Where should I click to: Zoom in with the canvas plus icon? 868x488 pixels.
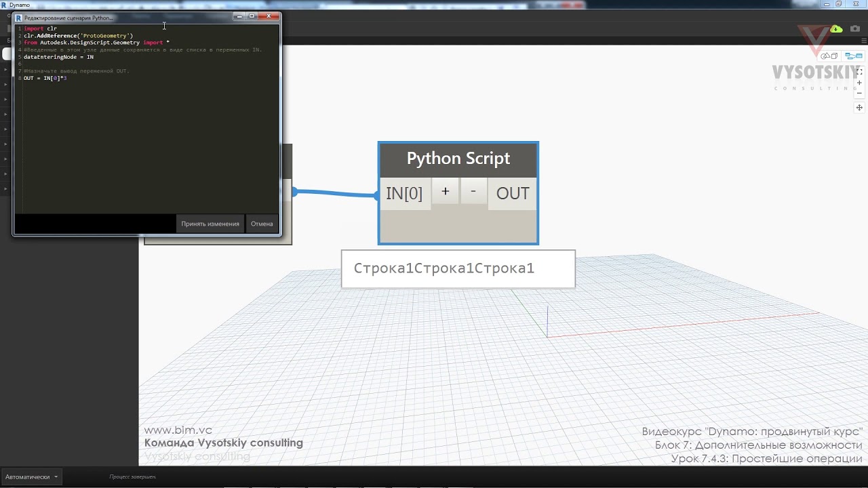point(859,83)
